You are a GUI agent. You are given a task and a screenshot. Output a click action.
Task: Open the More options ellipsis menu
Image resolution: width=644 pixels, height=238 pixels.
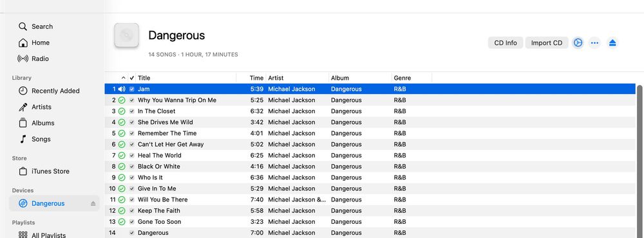pyautogui.click(x=594, y=42)
